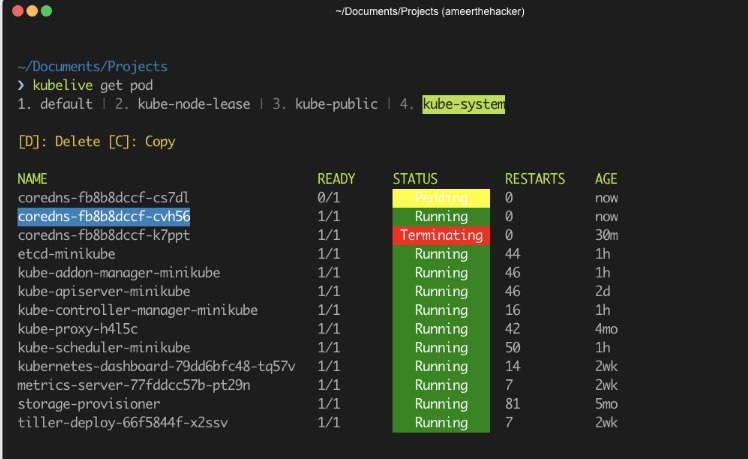This screenshot has height=459, width=748.
Task: Select the kube-apiserver-minikube pod
Action: [x=104, y=291]
